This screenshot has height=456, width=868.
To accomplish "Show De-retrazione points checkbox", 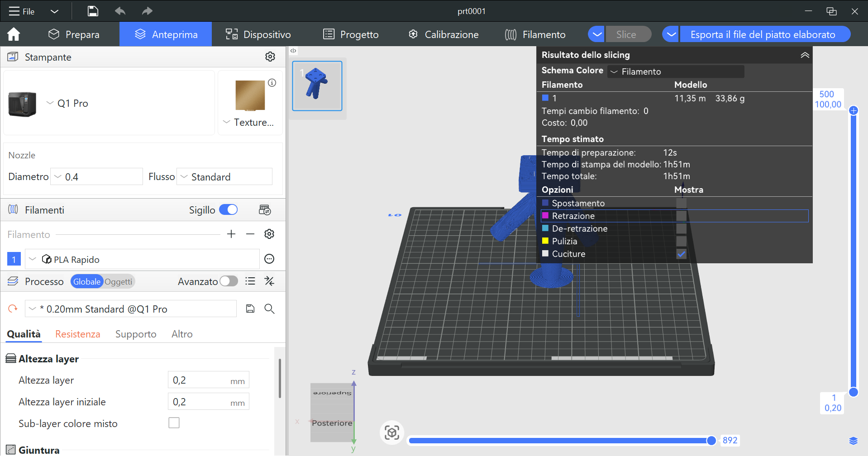I will click(x=681, y=228).
